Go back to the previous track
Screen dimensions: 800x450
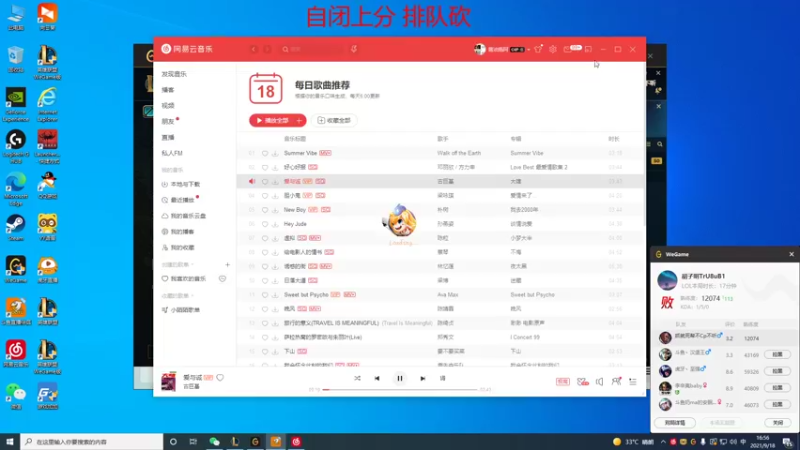(x=377, y=379)
